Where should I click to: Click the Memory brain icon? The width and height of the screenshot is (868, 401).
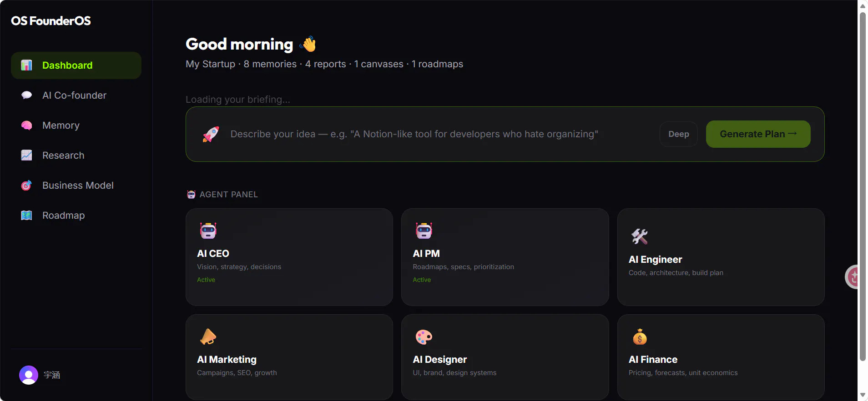coord(26,125)
